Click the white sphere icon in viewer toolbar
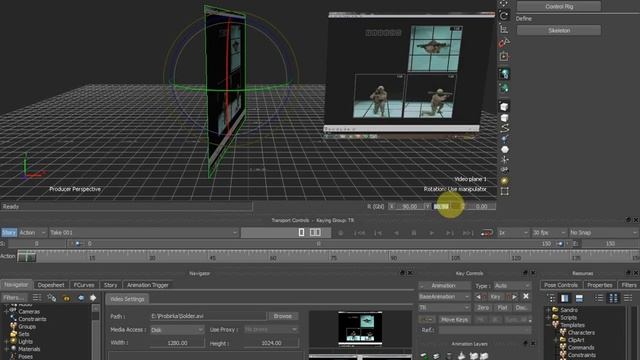The height and width of the screenshot is (360, 640). coord(504,149)
